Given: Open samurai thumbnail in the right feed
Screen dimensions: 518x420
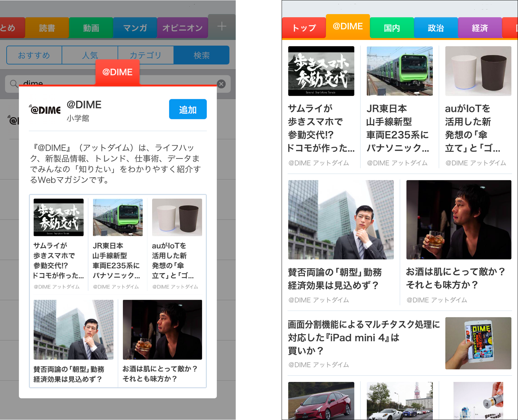Looking at the screenshot, I should [x=321, y=71].
